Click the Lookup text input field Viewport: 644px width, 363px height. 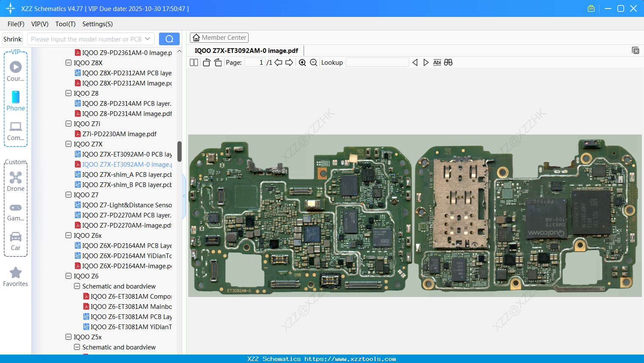(x=377, y=63)
